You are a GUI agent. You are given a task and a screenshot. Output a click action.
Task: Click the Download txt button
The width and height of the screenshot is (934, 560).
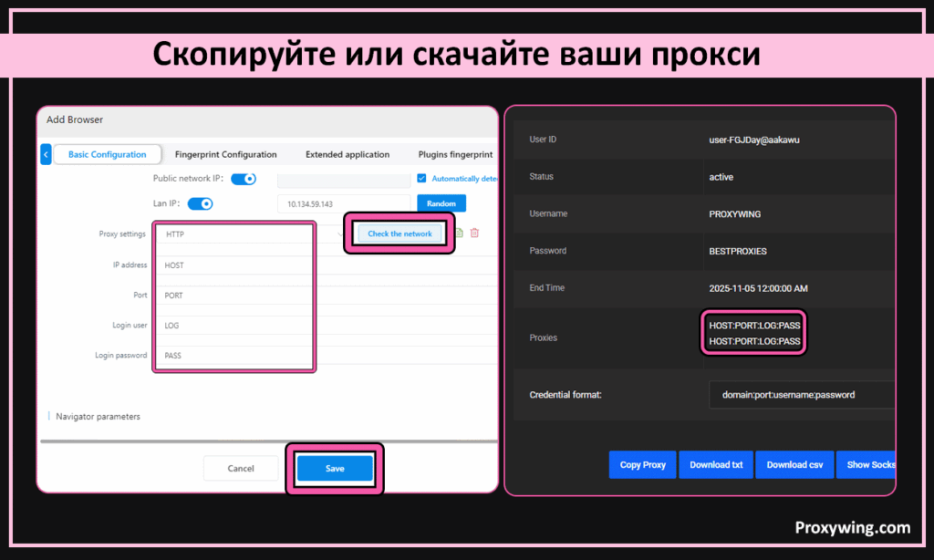point(716,464)
